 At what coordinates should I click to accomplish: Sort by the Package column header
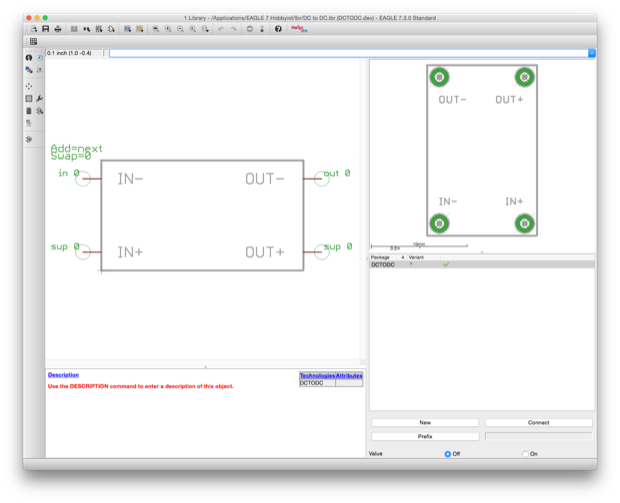click(387, 257)
